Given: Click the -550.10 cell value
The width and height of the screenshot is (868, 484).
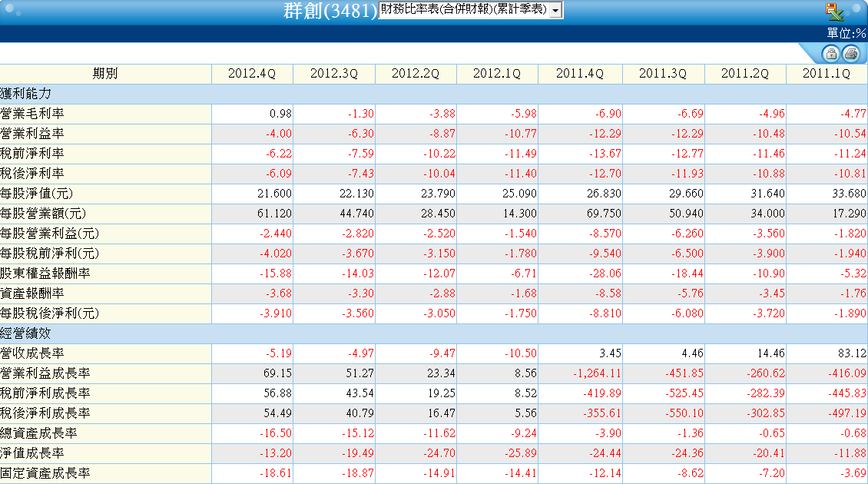Looking at the screenshot, I should click(x=684, y=413).
